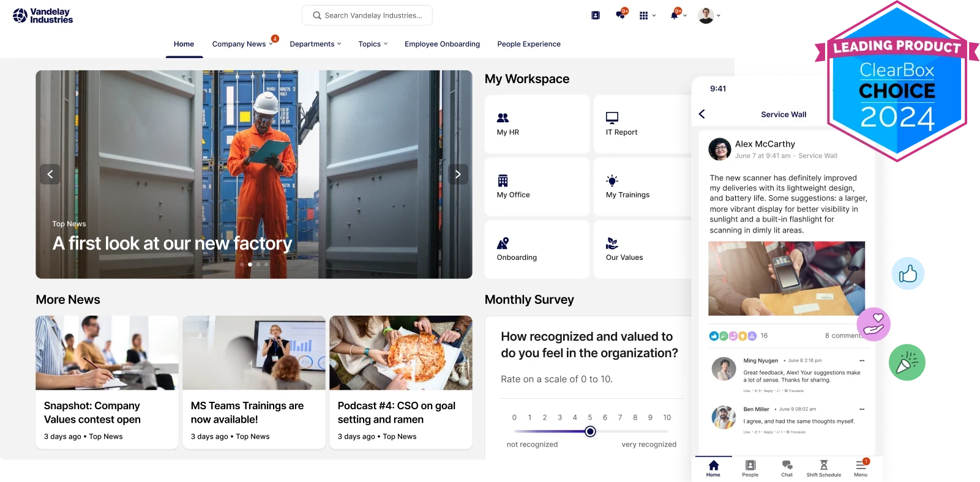Tap Home in the mobile bottom bar
The image size is (980, 482).
(x=713, y=469)
